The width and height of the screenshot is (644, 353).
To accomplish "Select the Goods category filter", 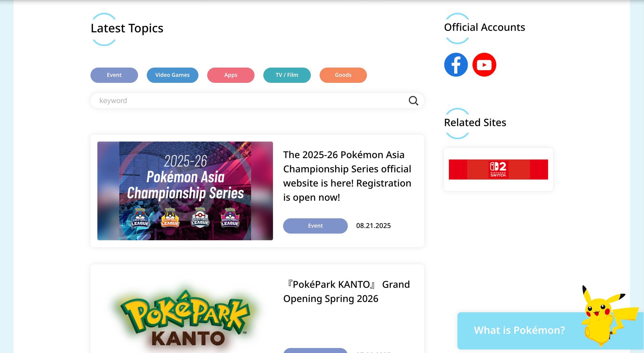I will pyautogui.click(x=343, y=75).
